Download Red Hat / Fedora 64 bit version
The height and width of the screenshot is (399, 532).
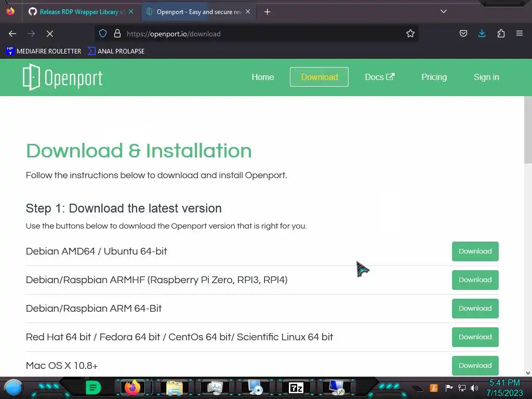475,337
